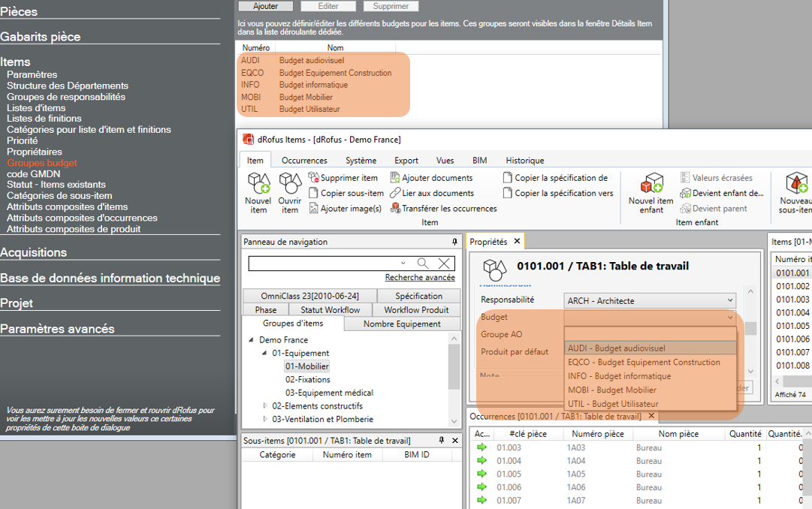Click the Nouvel item ribbon icon
This screenshot has width=812, height=509.
pos(258,184)
